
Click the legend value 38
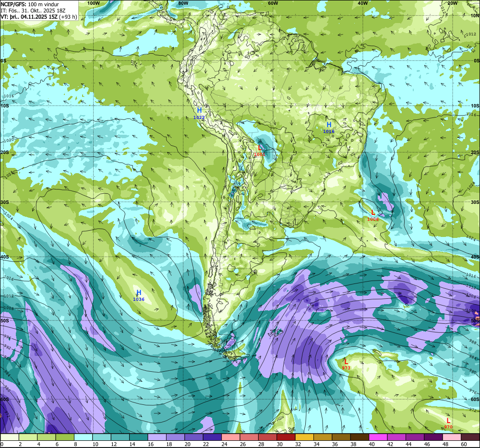click(x=353, y=444)
